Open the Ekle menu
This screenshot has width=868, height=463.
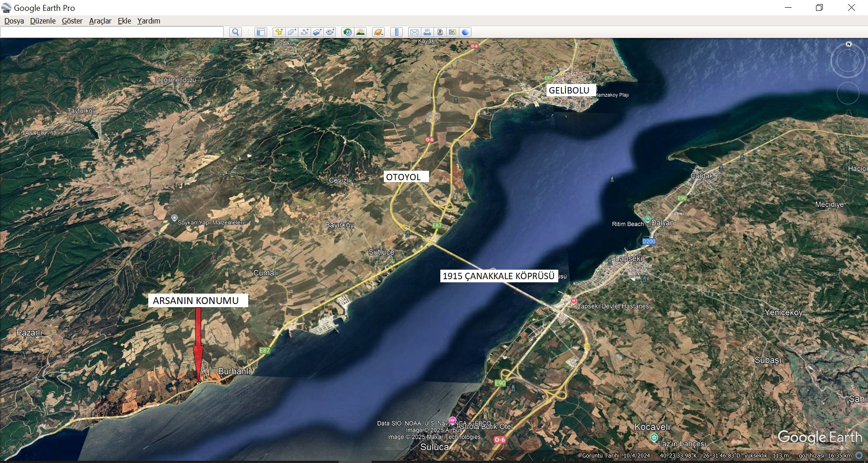click(124, 21)
